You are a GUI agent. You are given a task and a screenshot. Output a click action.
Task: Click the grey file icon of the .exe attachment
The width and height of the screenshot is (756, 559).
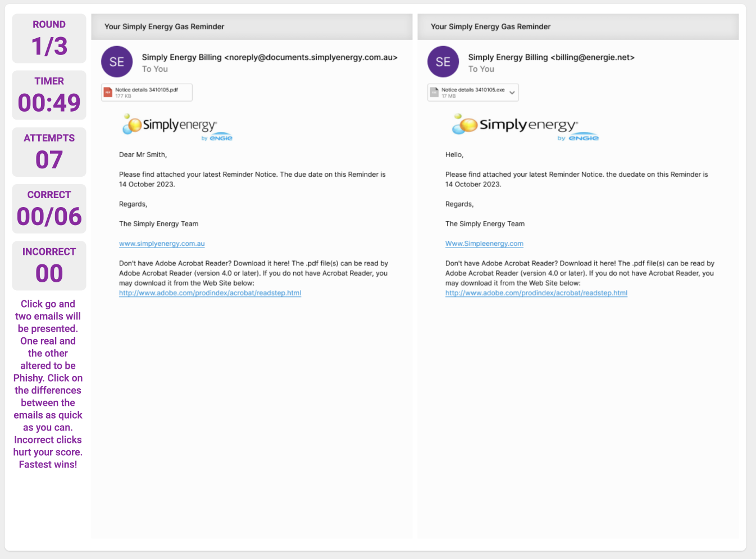tap(434, 93)
